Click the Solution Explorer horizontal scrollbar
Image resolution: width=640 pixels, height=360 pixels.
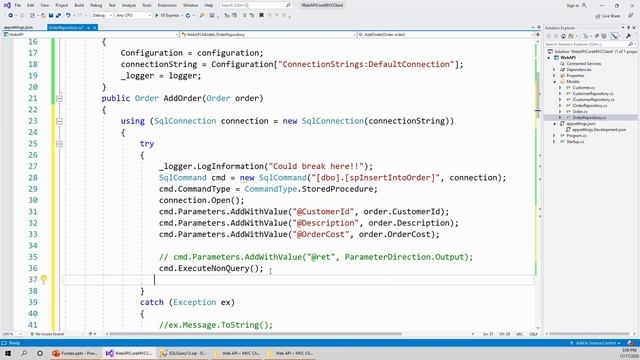pyautogui.click(x=589, y=334)
